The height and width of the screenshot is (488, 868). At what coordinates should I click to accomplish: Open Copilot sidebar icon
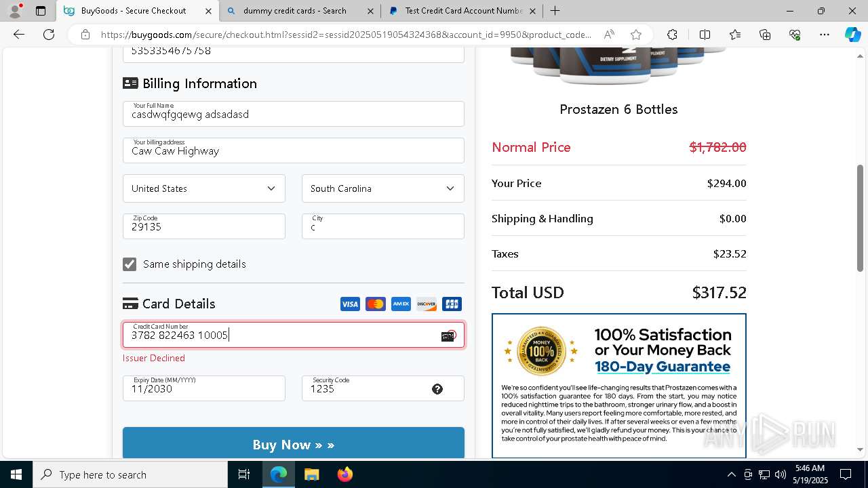point(852,35)
